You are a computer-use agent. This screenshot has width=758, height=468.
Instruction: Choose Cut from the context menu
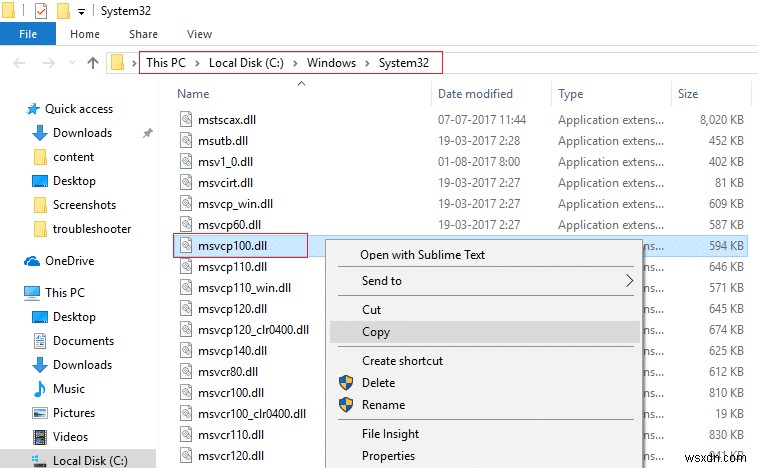click(371, 310)
